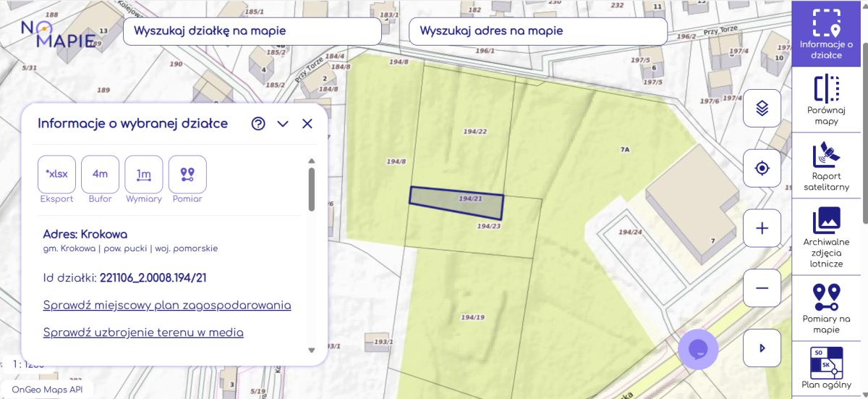Click the OnGeo Maps API link
The width and height of the screenshot is (868, 399).
coord(48,389)
